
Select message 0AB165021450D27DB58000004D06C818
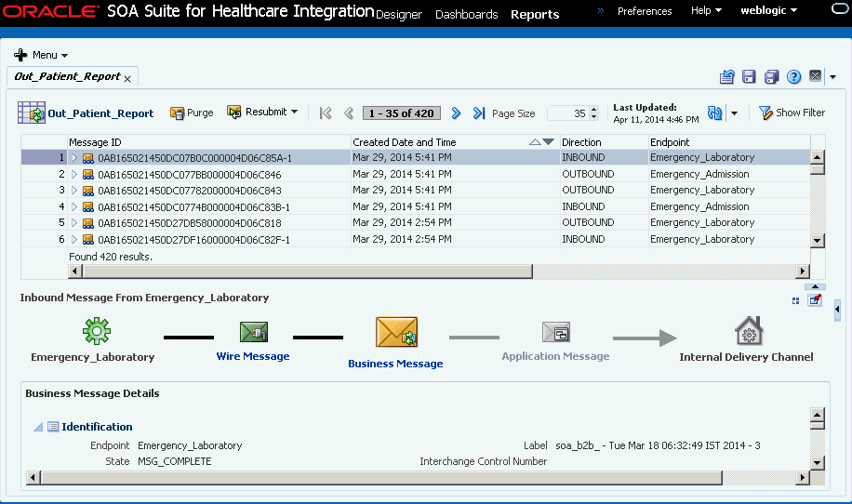point(189,223)
